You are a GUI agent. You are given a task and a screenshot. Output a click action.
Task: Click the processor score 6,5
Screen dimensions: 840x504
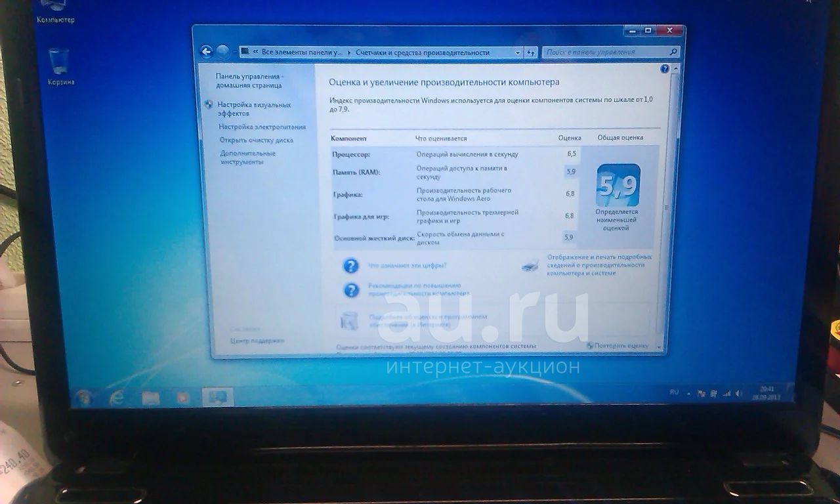tap(571, 154)
